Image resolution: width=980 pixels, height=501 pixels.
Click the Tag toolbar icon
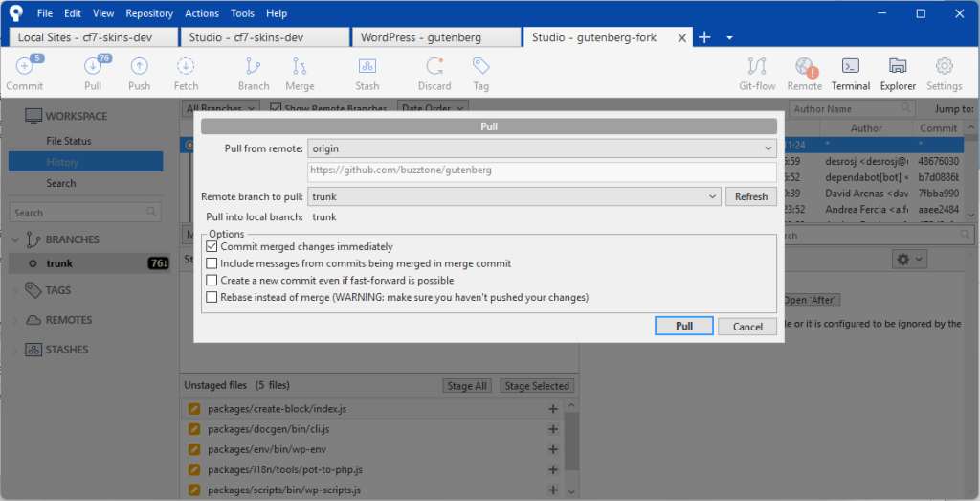pos(480,74)
